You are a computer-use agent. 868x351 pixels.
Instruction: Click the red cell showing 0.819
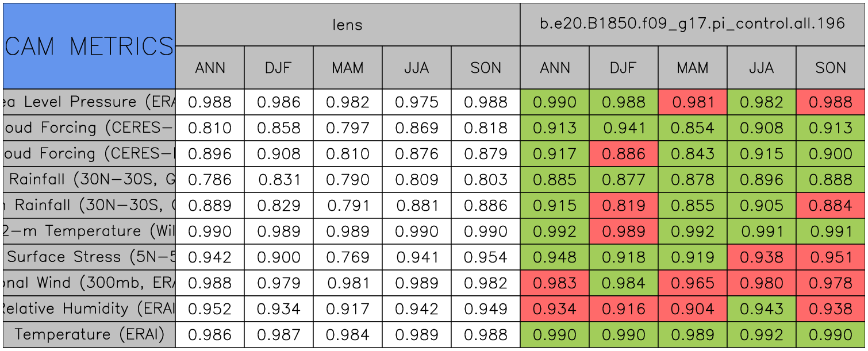tap(623, 206)
